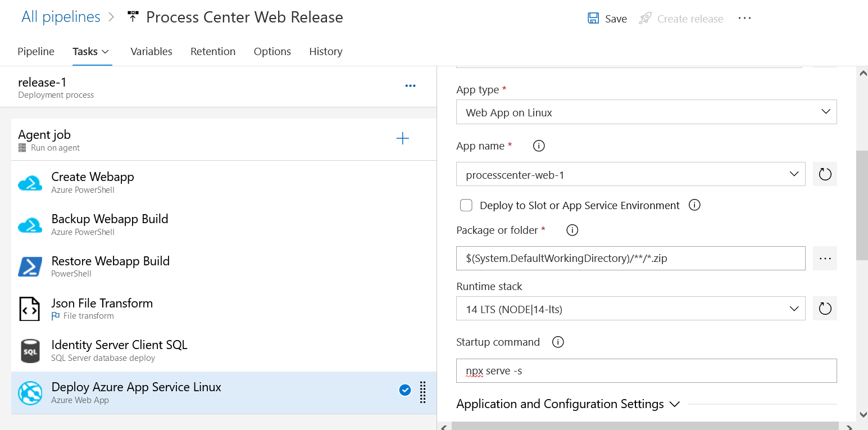868x430 pixels.
Task: Click the Deploy Azure App Service icon
Action: [30, 393]
